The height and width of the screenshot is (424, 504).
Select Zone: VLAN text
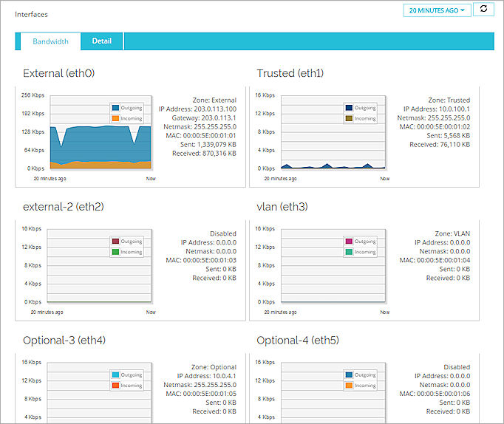(452, 233)
